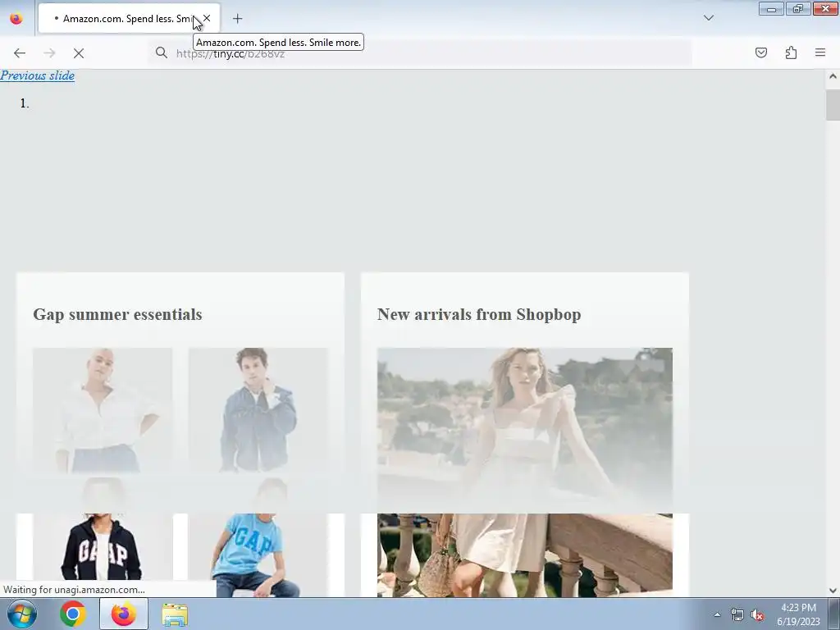Image resolution: width=840 pixels, height=630 pixels.
Task: Show hidden tray icons arrow
Action: (717, 614)
